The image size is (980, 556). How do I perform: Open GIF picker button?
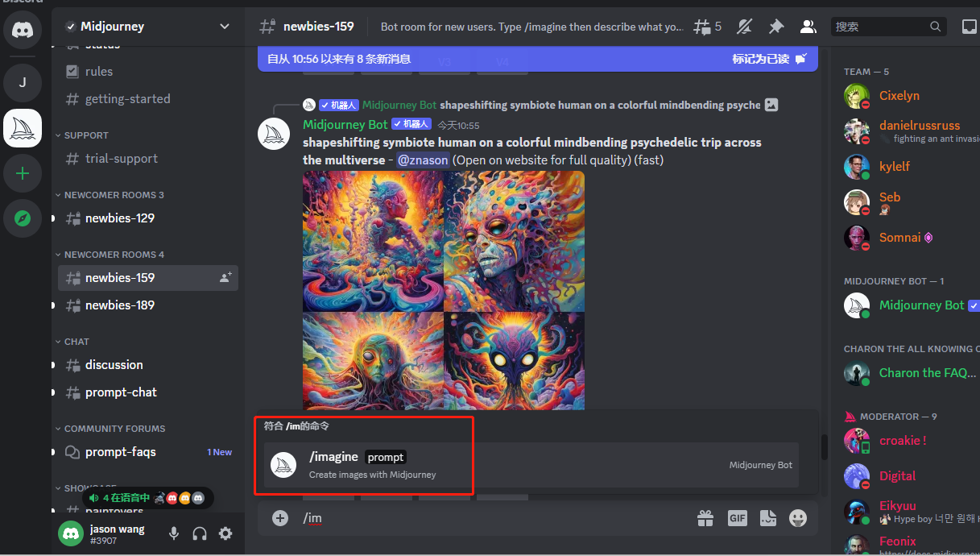[x=738, y=518]
